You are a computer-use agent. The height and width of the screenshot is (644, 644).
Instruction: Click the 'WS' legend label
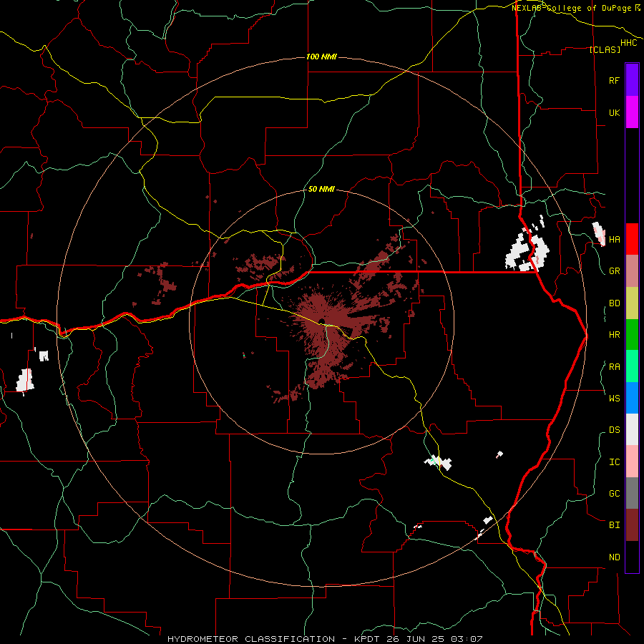click(614, 399)
